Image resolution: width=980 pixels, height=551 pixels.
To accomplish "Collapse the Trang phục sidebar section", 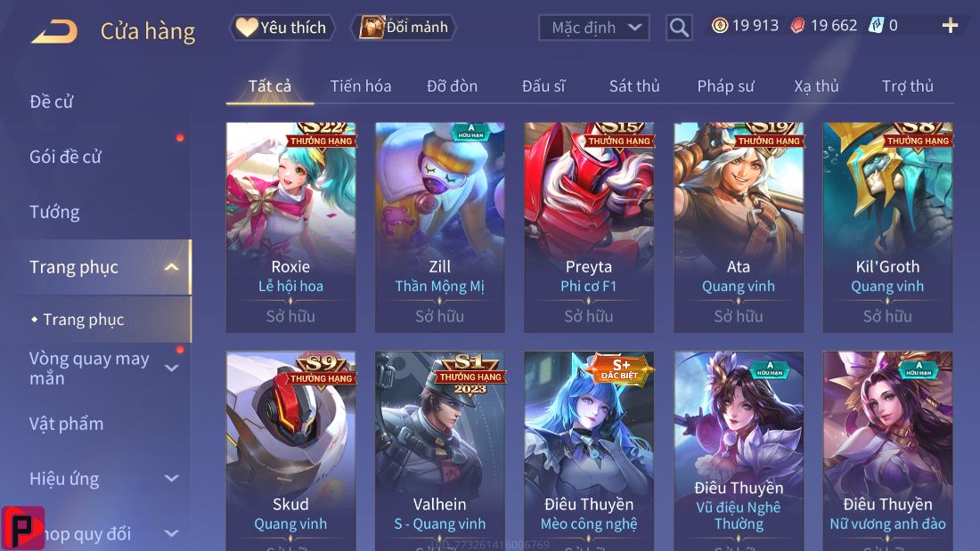I will click(171, 267).
